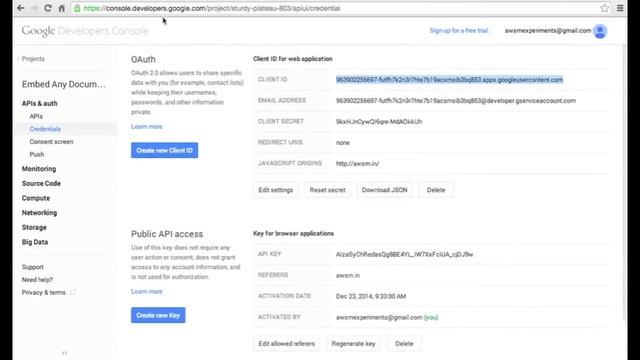Click the Redirect URIs value none
The image size is (640, 360).
[343, 143]
